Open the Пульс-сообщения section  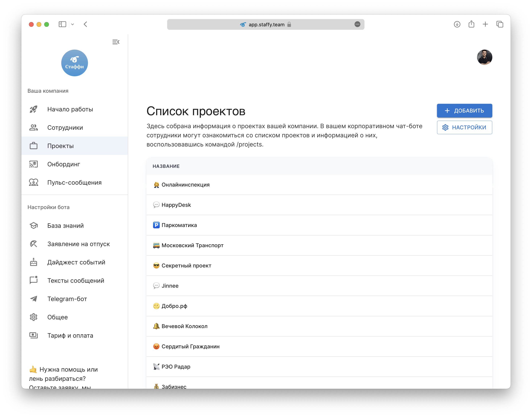75,182
